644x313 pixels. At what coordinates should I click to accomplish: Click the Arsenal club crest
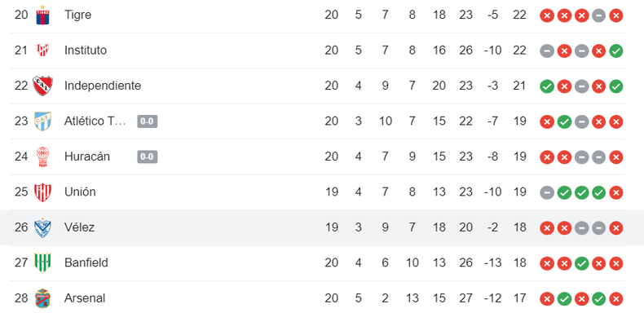(x=42, y=298)
